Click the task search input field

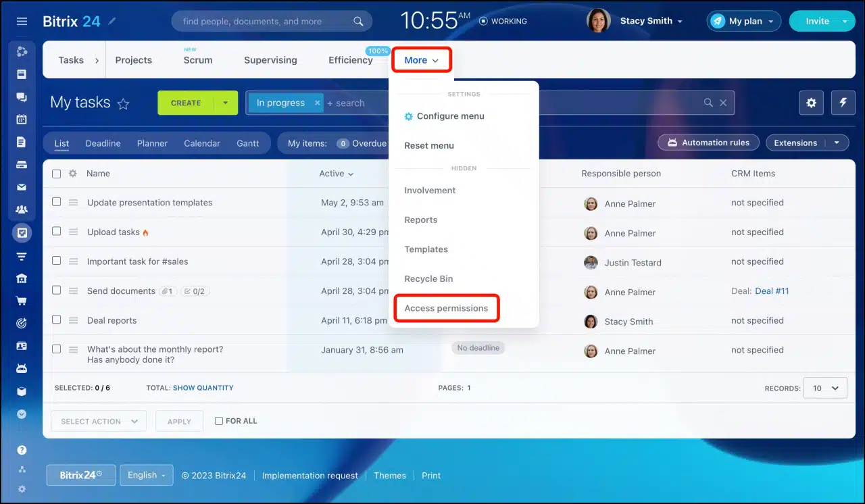point(514,103)
